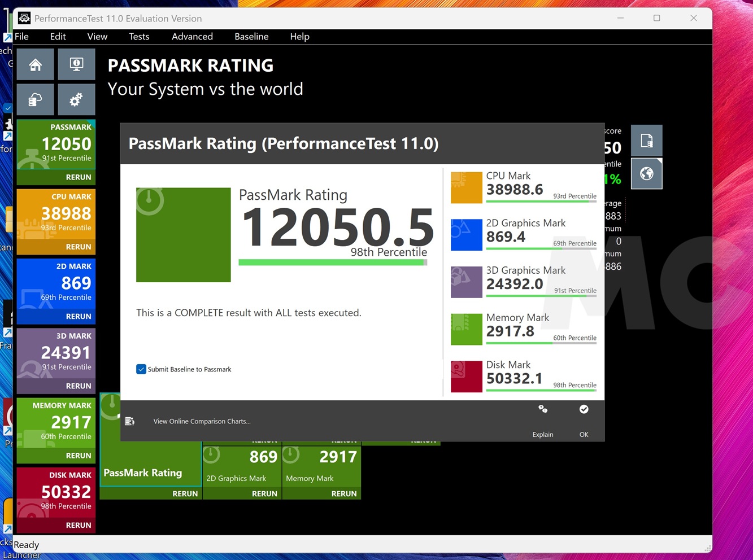Open the Baseline menu
753x560 pixels.
251,36
